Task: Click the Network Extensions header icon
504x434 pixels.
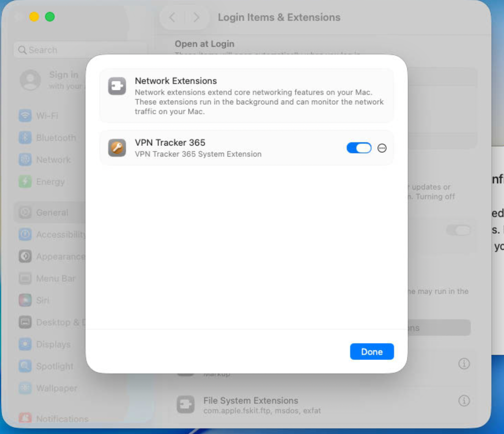Action: coord(117,86)
